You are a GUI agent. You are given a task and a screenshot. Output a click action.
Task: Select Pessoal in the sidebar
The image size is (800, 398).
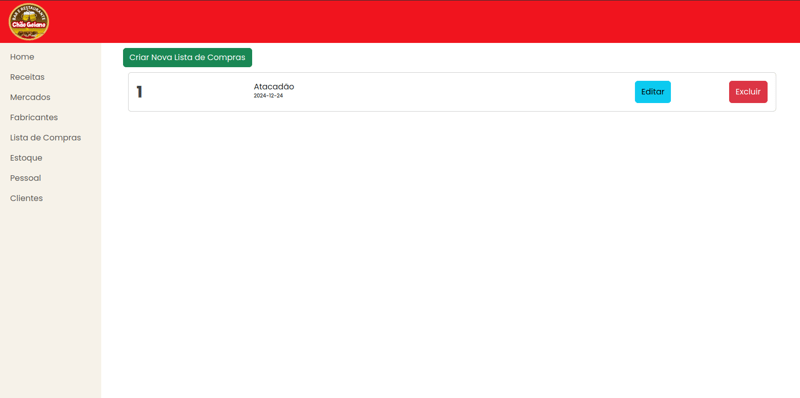coord(26,178)
